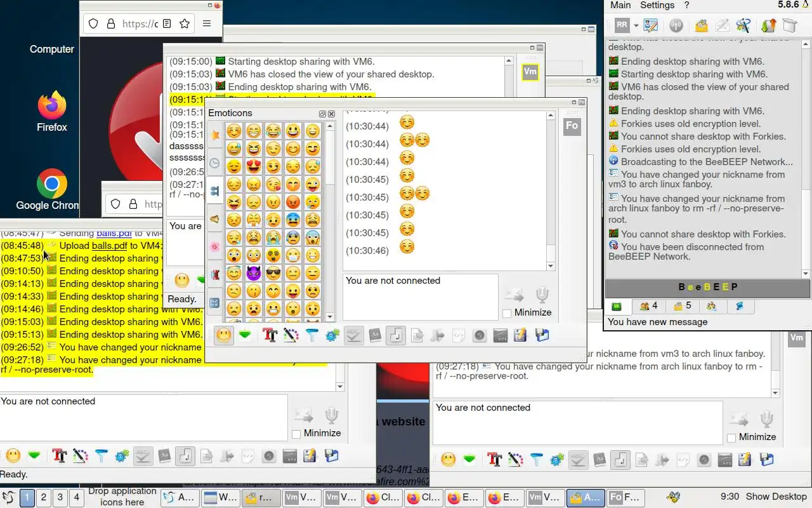Click broadcast antenna icon in BeeBEEP toolbar
The width and height of the screenshot is (812, 508).
click(676, 25)
